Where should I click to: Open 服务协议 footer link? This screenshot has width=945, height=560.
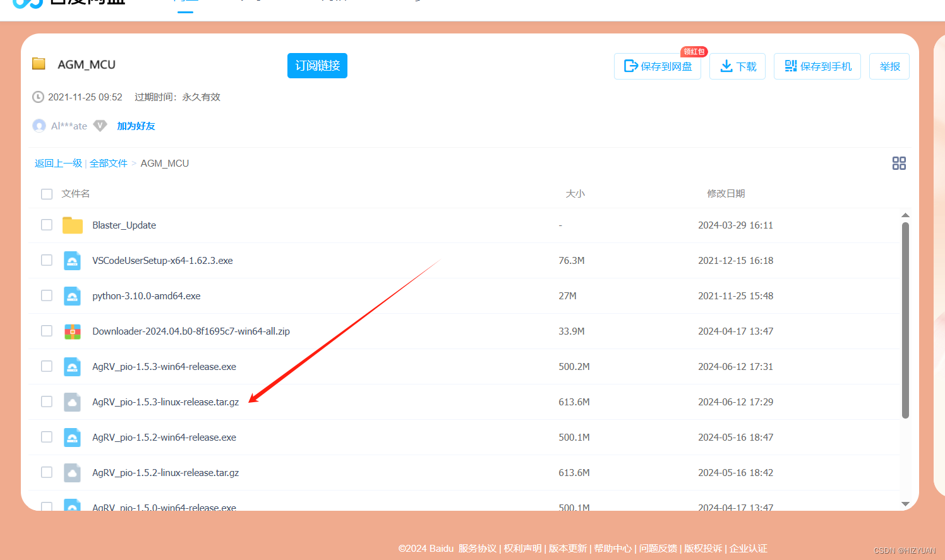tap(478, 549)
